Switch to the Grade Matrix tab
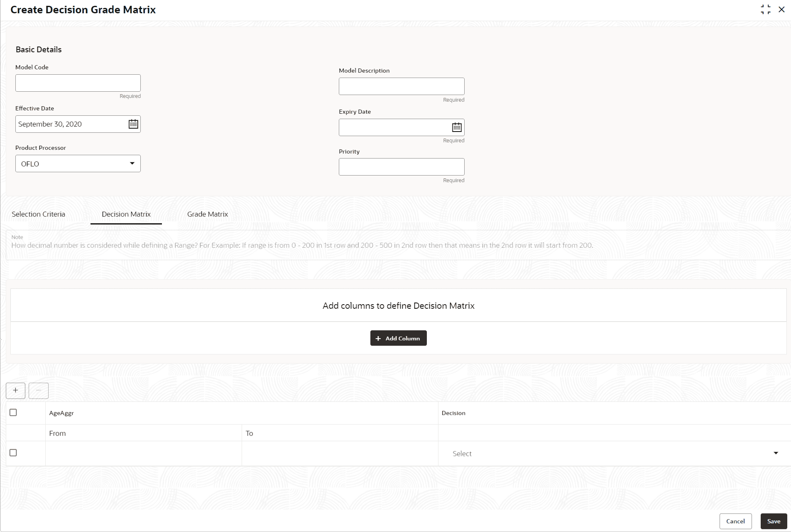 pos(208,214)
